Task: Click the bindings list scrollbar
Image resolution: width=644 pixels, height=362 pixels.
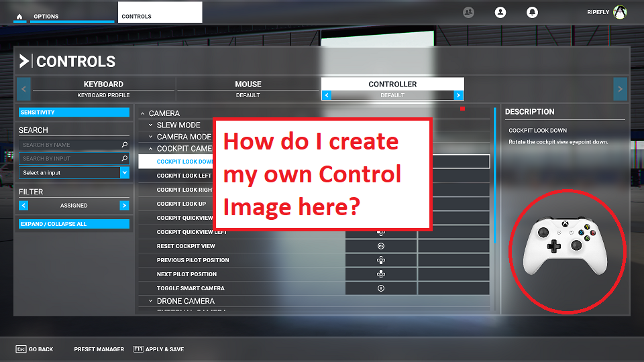Action: (495, 176)
